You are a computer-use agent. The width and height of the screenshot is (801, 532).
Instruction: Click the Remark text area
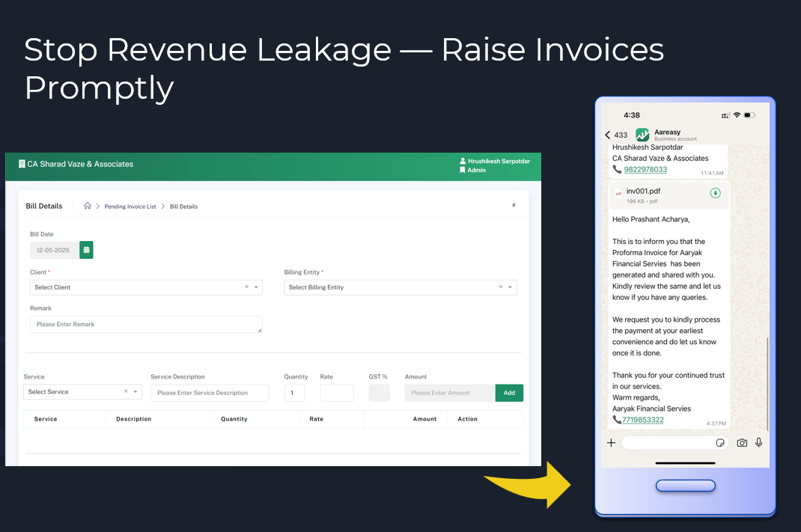146,325
